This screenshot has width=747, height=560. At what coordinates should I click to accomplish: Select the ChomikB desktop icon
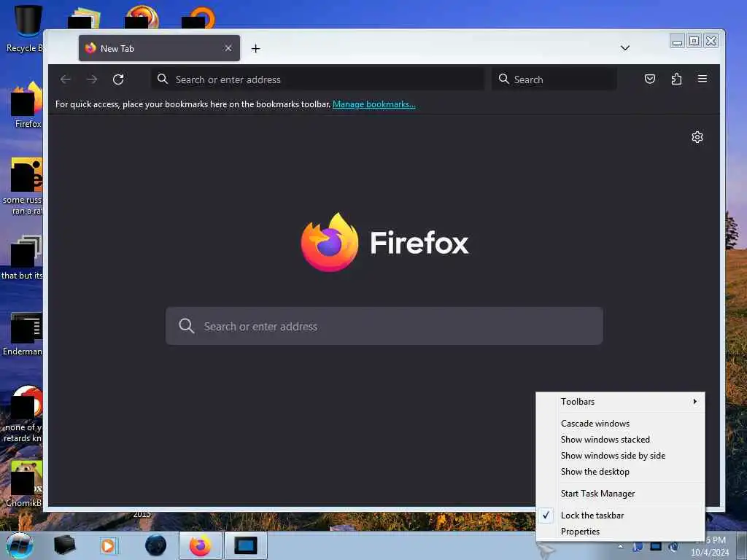point(25,483)
